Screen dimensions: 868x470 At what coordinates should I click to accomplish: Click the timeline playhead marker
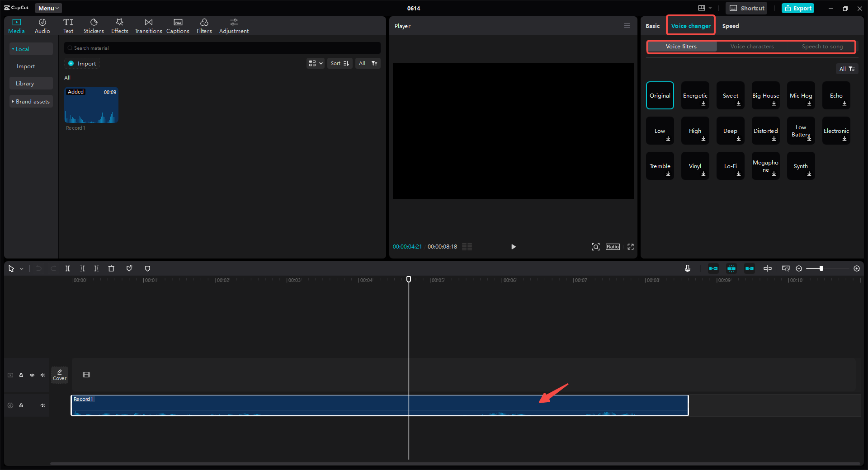coord(409,279)
